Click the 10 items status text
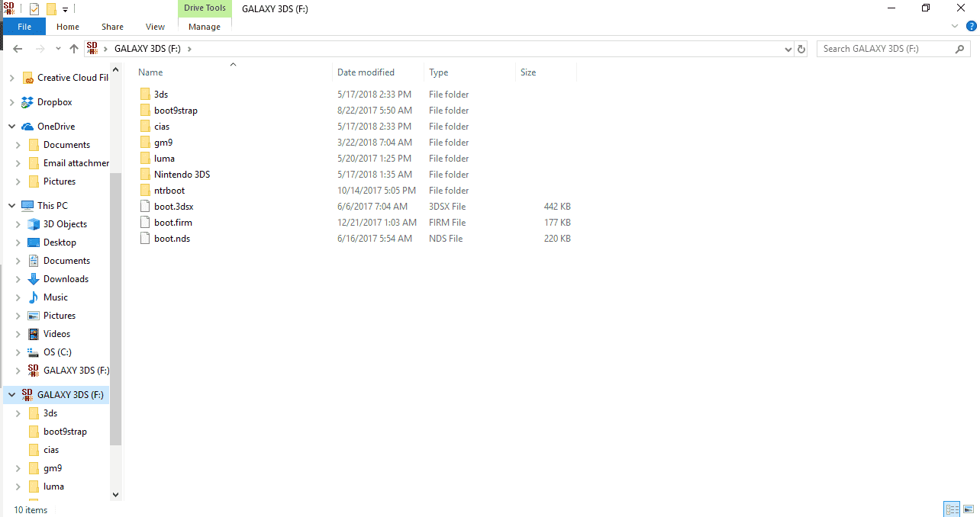 coord(31,510)
